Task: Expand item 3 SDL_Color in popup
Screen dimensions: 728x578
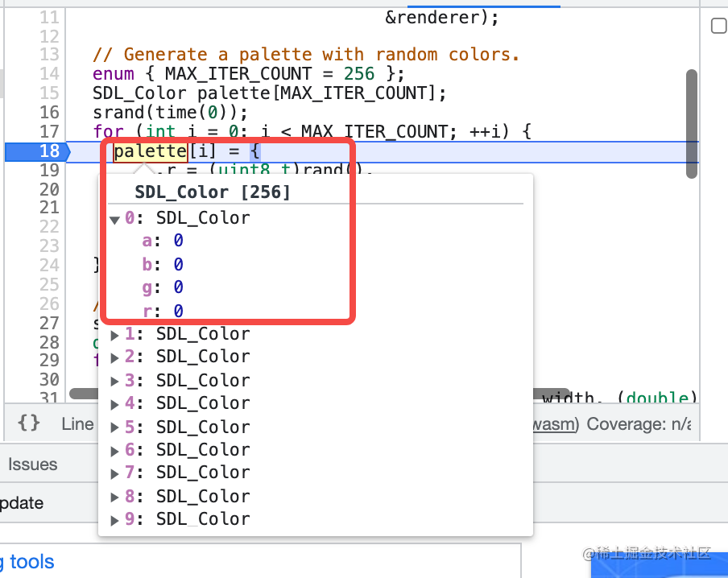Action: pos(114,382)
